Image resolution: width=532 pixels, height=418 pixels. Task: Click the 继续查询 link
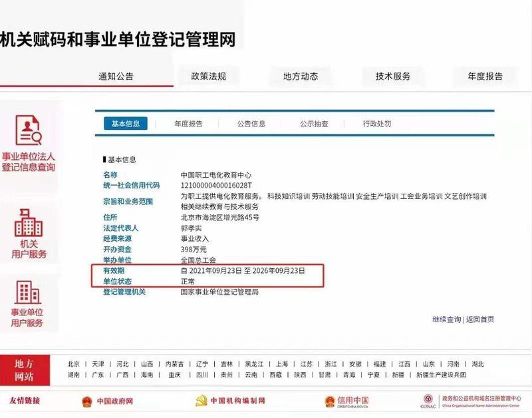tap(446, 319)
